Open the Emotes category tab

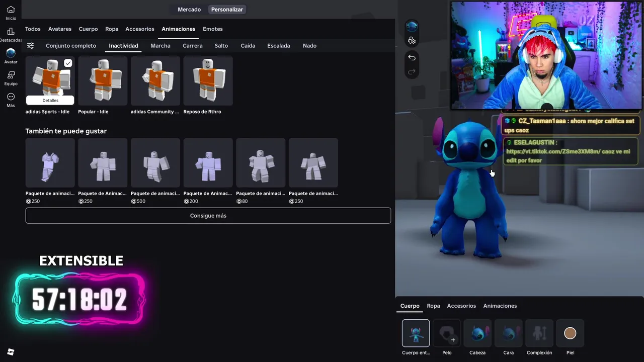point(213,29)
